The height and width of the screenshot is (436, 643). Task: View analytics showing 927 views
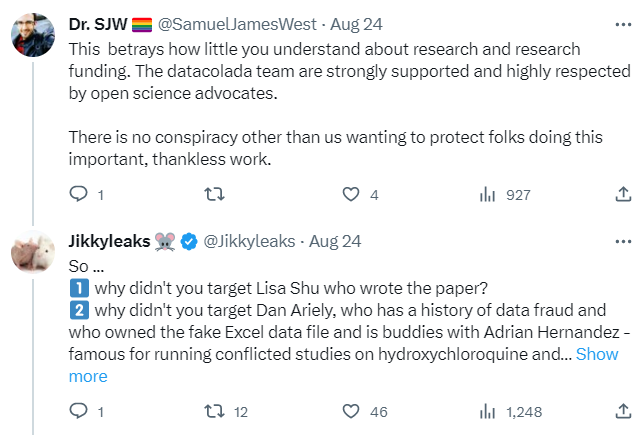click(488, 194)
